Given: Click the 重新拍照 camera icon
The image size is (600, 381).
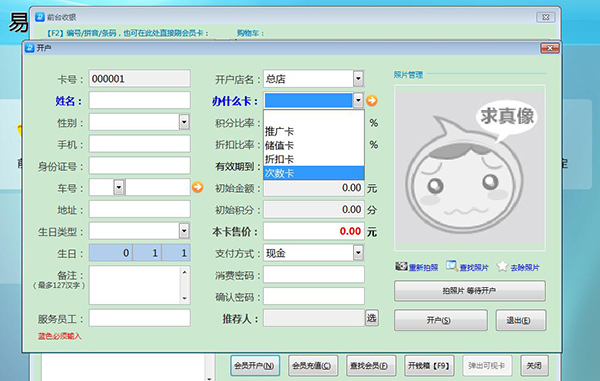Looking at the screenshot, I should click(401, 266).
